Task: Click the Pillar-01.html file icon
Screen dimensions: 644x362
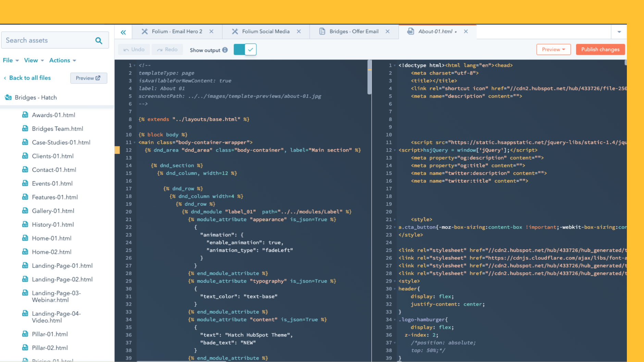Action: tap(25, 334)
